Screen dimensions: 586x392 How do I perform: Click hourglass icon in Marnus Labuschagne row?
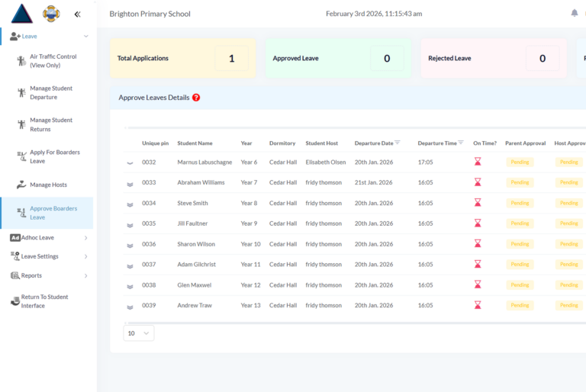click(478, 162)
